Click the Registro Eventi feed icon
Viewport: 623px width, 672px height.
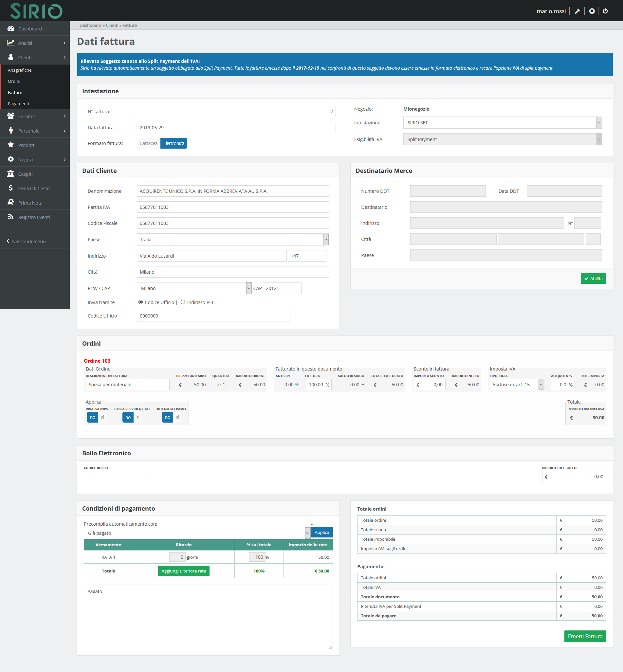(x=11, y=217)
